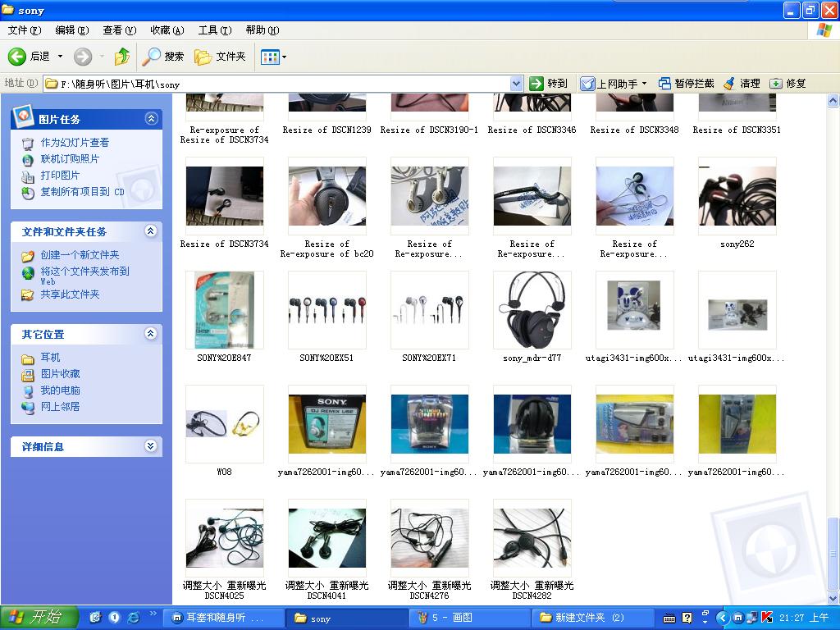Open the Back button history dropdown
The height and width of the screenshot is (630, 840).
click(60, 57)
